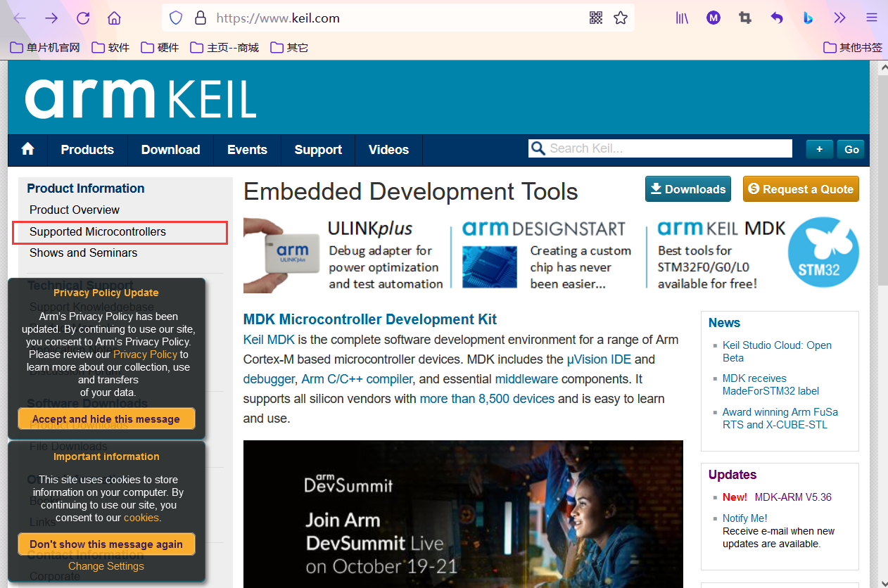
Task: Click the Downloads button
Action: point(687,189)
